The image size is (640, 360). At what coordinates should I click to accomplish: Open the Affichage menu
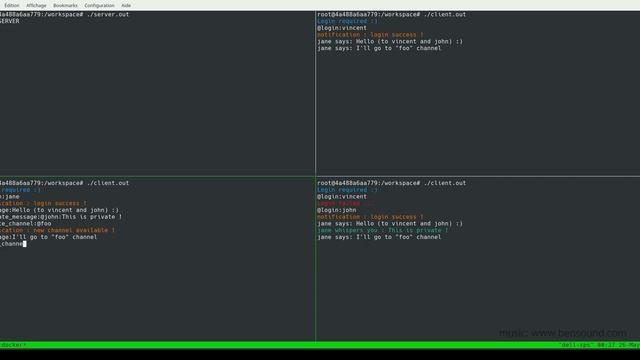36,5
